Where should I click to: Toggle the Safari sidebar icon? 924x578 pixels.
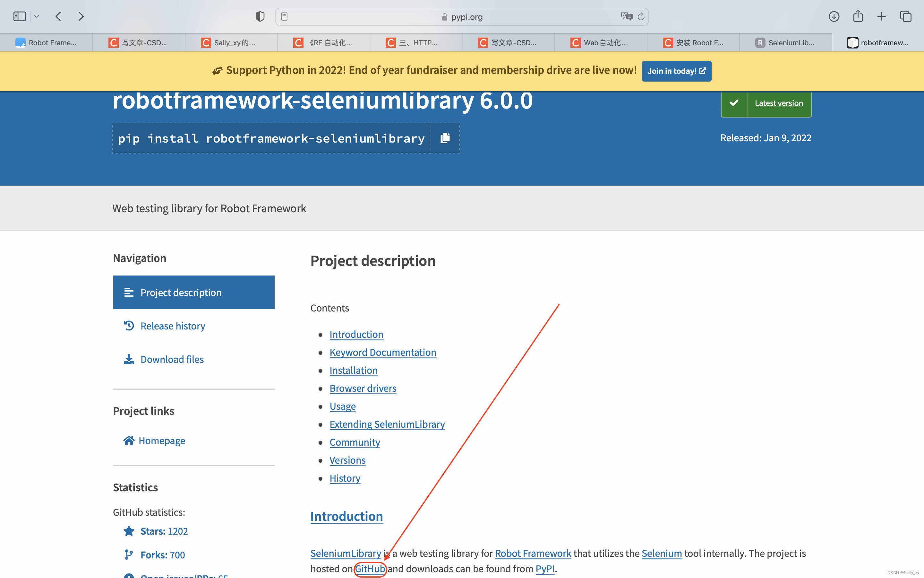(19, 16)
